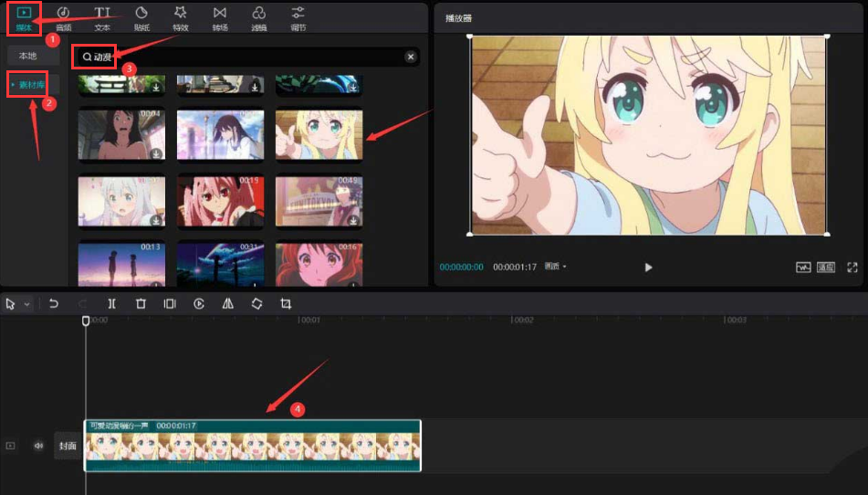Image resolution: width=868 pixels, height=495 pixels.
Task: Select the 00:31 starry night thumbnail
Action: pyautogui.click(x=220, y=264)
